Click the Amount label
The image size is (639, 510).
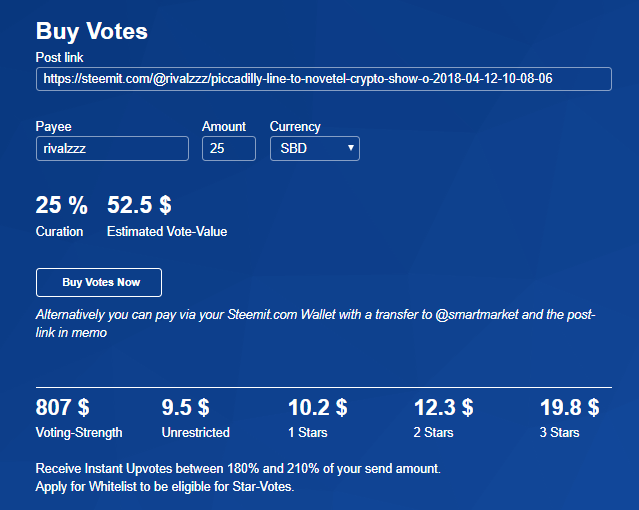pyautogui.click(x=224, y=126)
